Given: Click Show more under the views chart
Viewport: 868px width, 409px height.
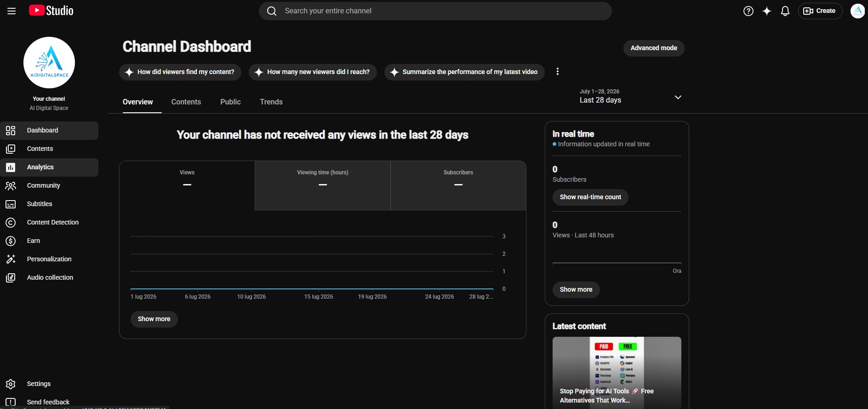Looking at the screenshot, I should pyautogui.click(x=154, y=319).
